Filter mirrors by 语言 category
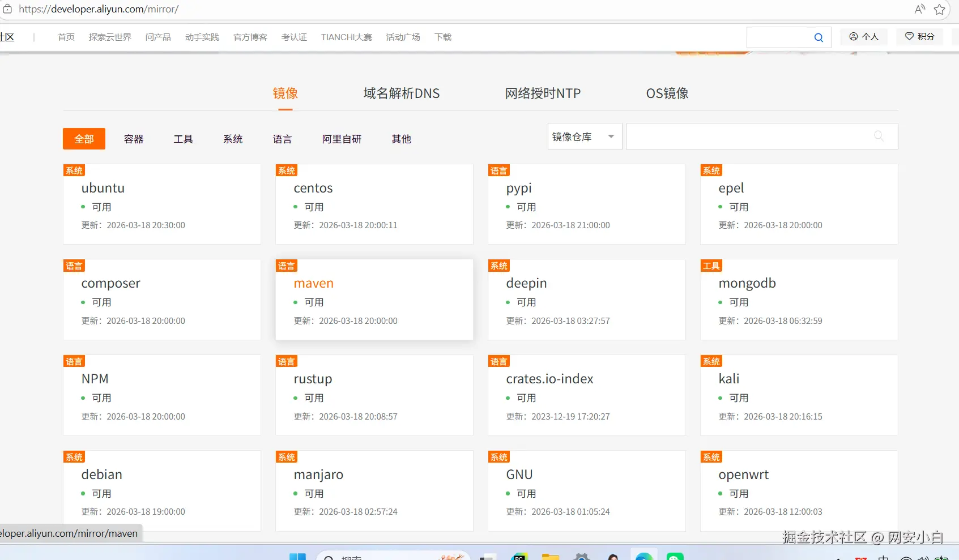 (x=282, y=139)
